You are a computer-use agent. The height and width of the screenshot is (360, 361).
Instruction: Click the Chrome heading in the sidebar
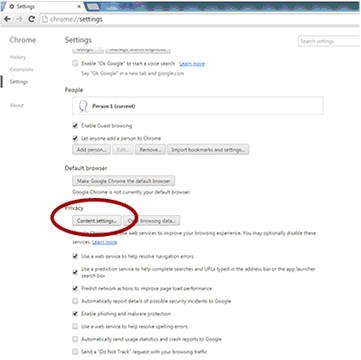click(x=23, y=40)
